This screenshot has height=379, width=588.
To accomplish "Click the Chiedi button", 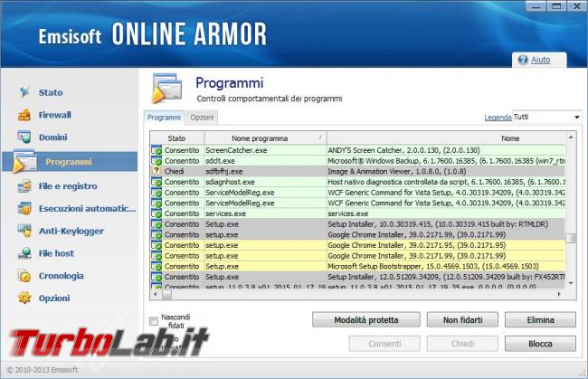I will pos(462,344).
